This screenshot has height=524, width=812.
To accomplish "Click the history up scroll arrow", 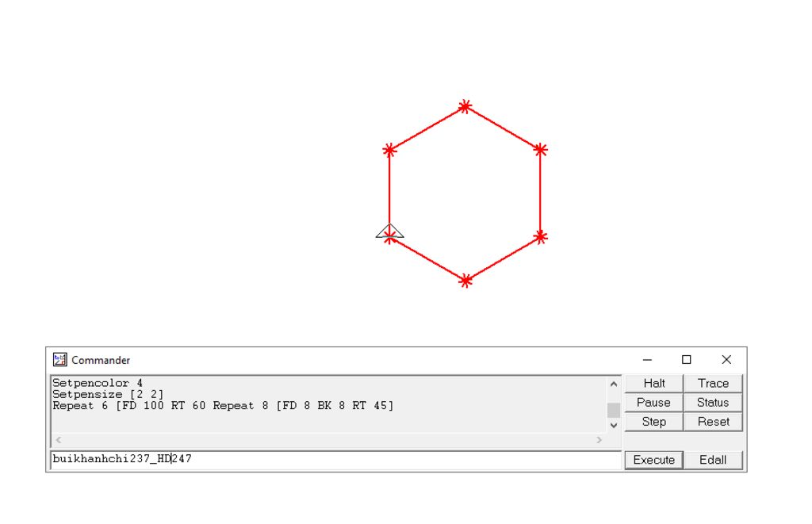I will [614, 384].
